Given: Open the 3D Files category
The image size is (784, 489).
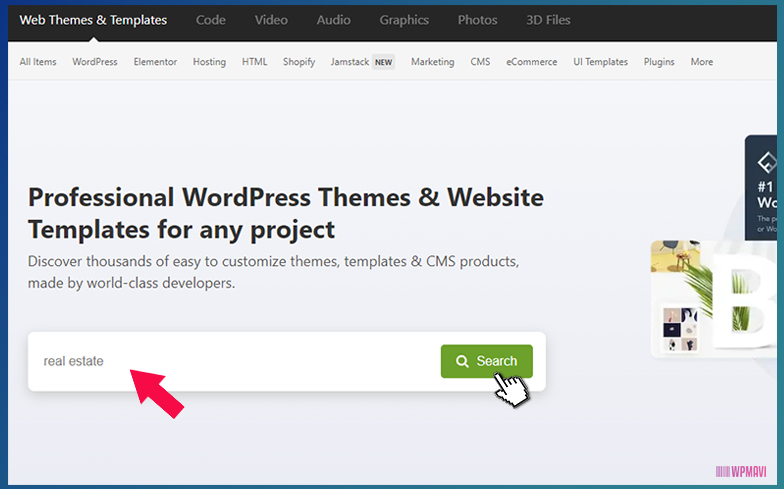Looking at the screenshot, I should pyautogui.click(x=548, y=20).
